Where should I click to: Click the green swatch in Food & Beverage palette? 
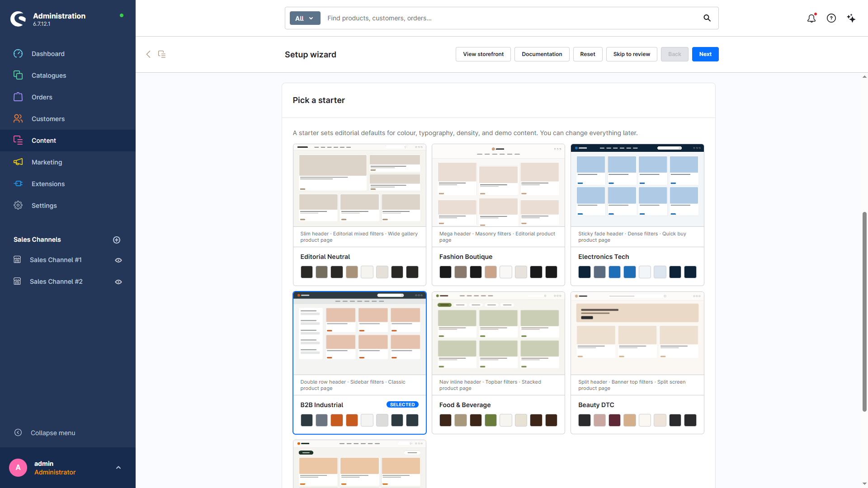click(491, 420)
